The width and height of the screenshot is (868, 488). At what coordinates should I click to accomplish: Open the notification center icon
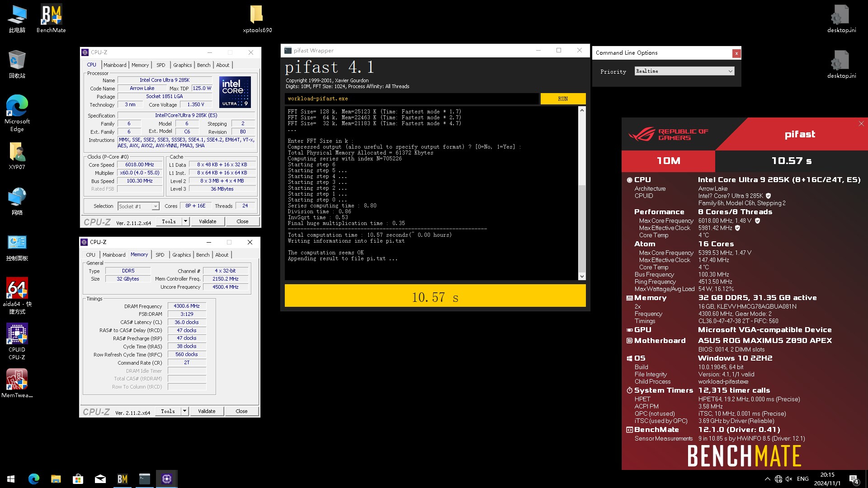coord(854,479)
